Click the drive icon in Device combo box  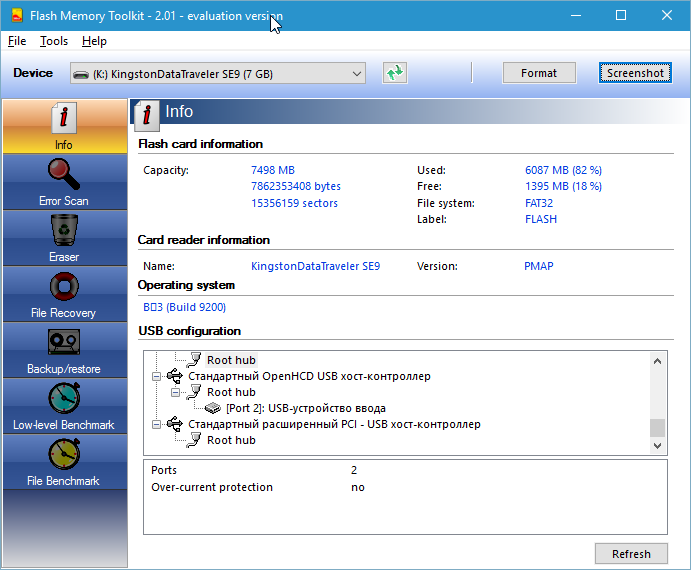pos(81,74)
